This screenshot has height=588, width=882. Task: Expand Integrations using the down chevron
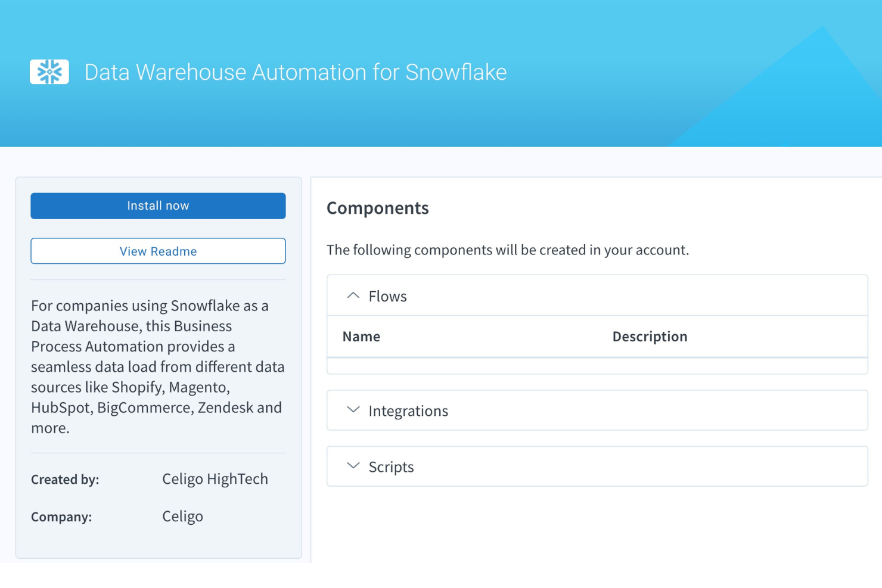coord(353,410)
